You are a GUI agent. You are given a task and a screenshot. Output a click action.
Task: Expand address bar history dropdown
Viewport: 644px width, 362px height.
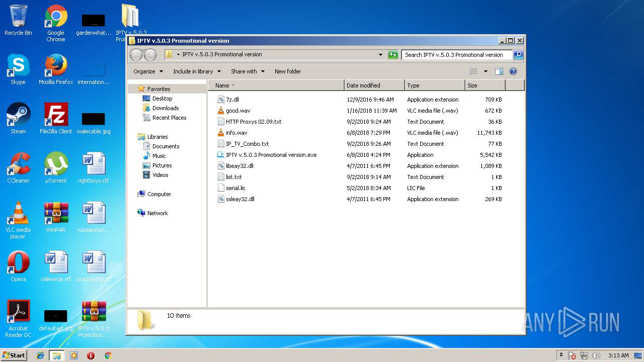(380, 55)
